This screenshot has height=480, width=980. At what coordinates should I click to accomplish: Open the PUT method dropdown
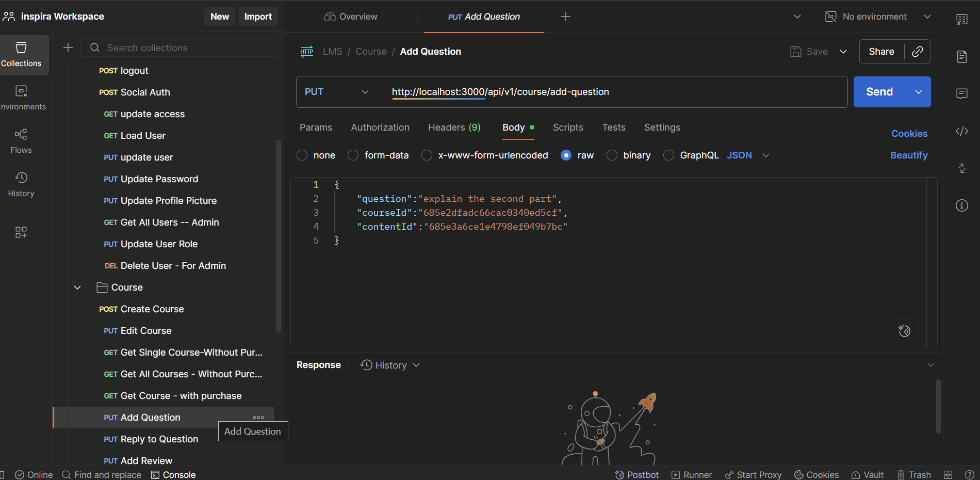[336, 92]
